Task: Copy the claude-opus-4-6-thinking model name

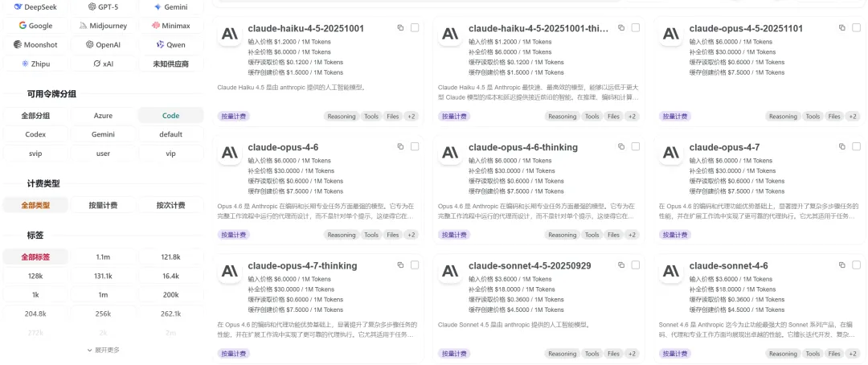Action: [x=621, y=146]
